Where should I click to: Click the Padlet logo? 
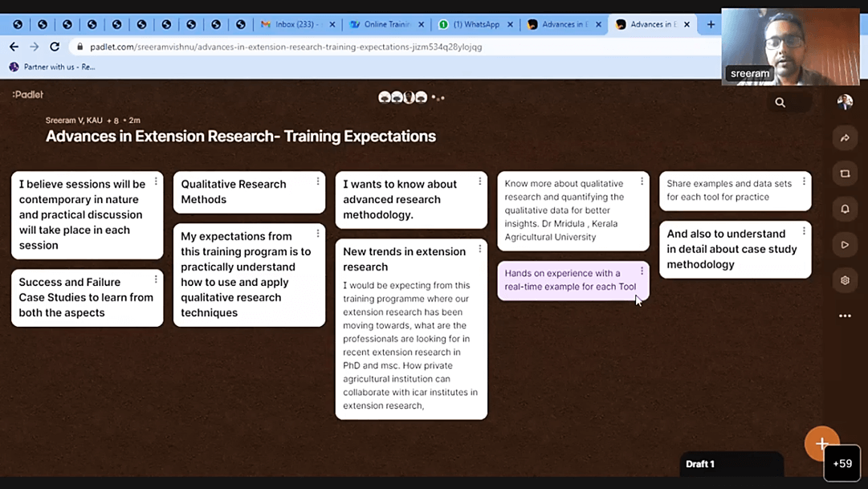(28, 95)
